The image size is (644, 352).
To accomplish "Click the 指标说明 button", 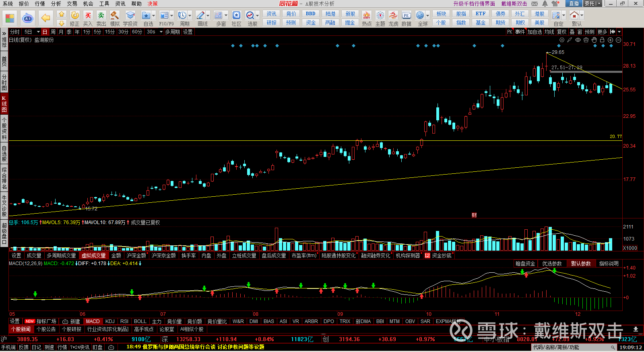I will click(609, 263).
